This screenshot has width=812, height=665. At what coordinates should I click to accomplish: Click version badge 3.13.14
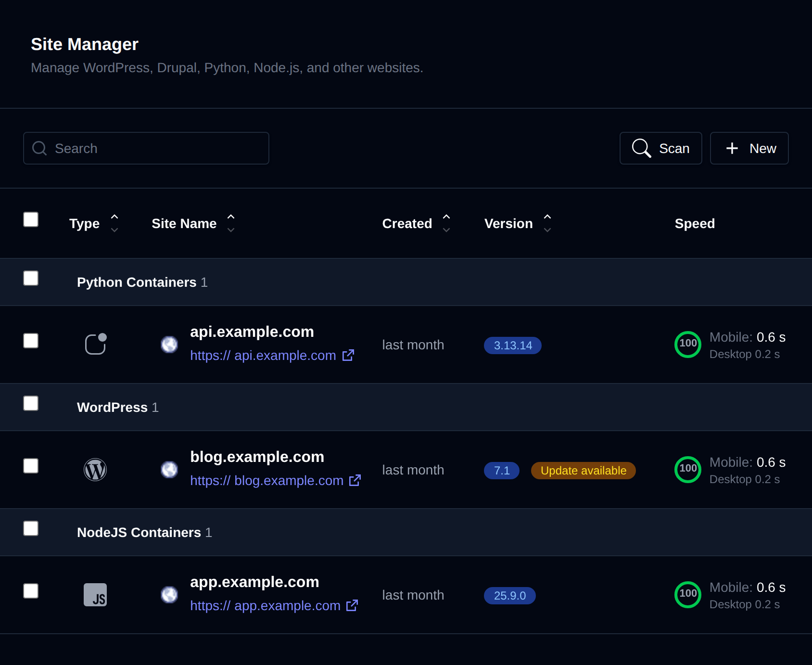point(513,345)
